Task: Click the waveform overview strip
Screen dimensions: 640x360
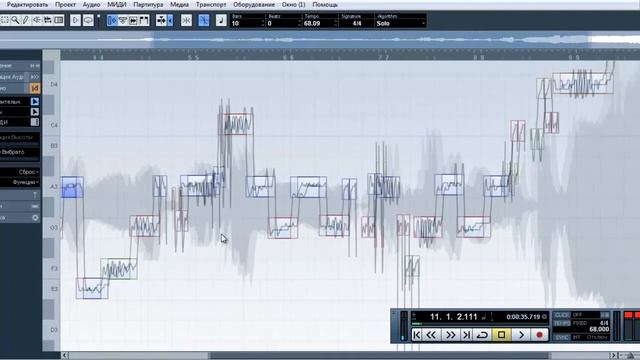Action: pos(320,40)
